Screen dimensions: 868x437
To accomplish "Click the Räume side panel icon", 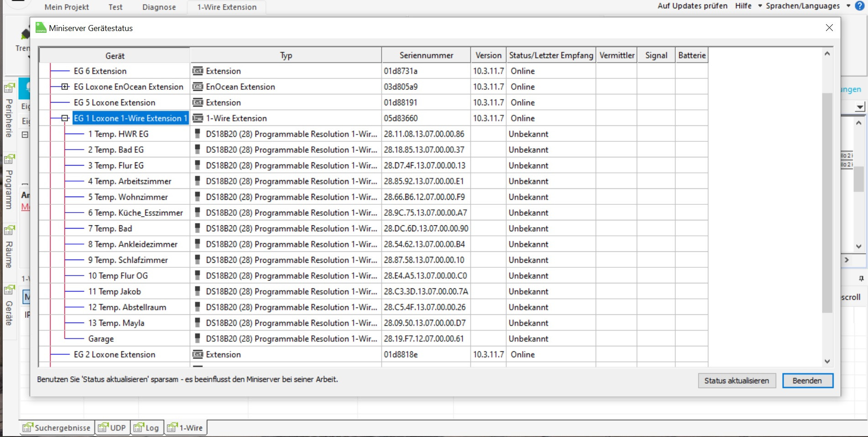I will coord(9,230).
